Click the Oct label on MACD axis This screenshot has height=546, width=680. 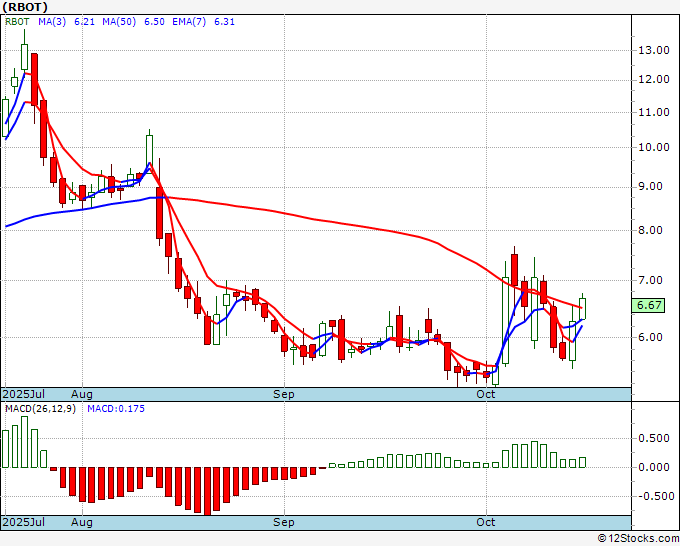click(486, 522)
